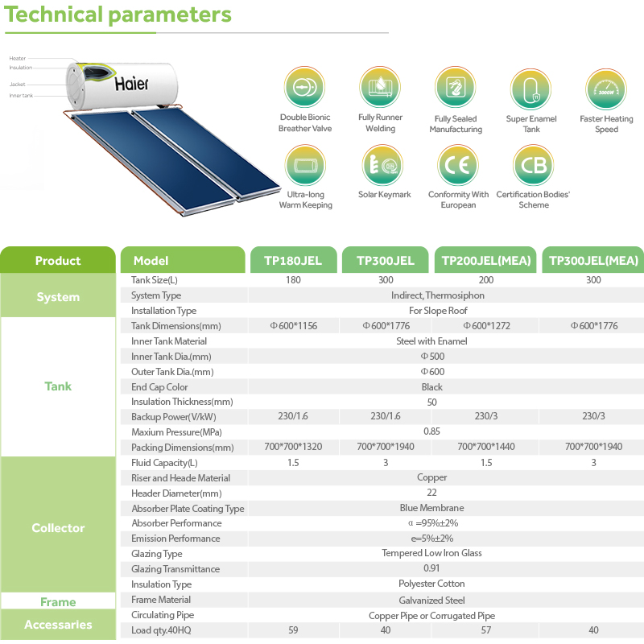Click the black End Cap Color value cell
The height and width of the screenshot is (644, 644).
pos(432,386)
